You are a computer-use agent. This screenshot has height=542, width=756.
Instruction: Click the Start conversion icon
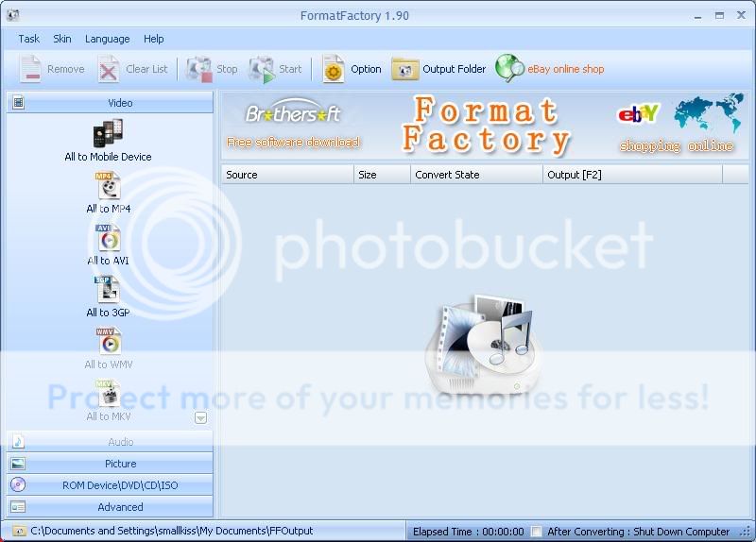pos(262,69)
